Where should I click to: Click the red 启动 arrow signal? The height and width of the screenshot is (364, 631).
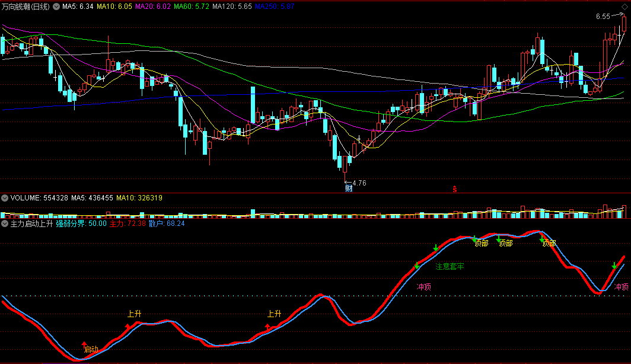(84, 344)
